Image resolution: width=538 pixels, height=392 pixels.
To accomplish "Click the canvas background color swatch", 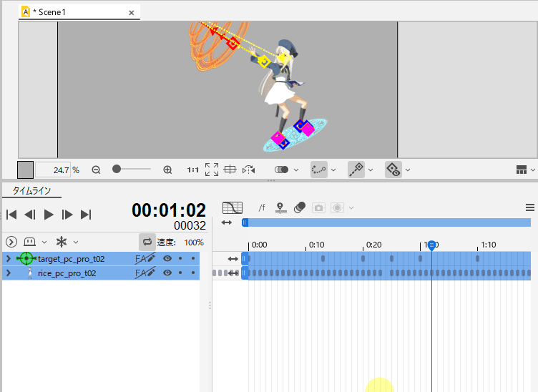I will point(25,170).
